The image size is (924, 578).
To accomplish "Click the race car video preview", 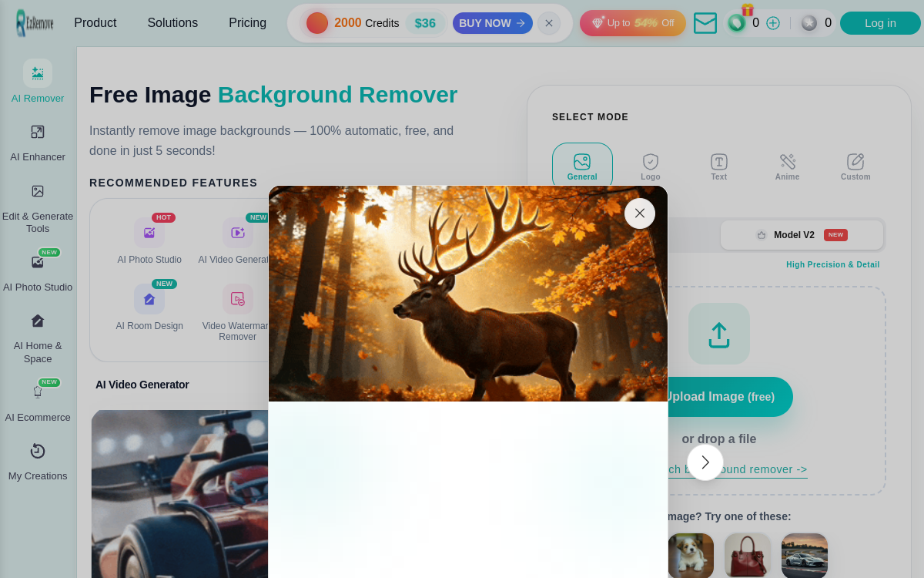I will coord(180,494).
